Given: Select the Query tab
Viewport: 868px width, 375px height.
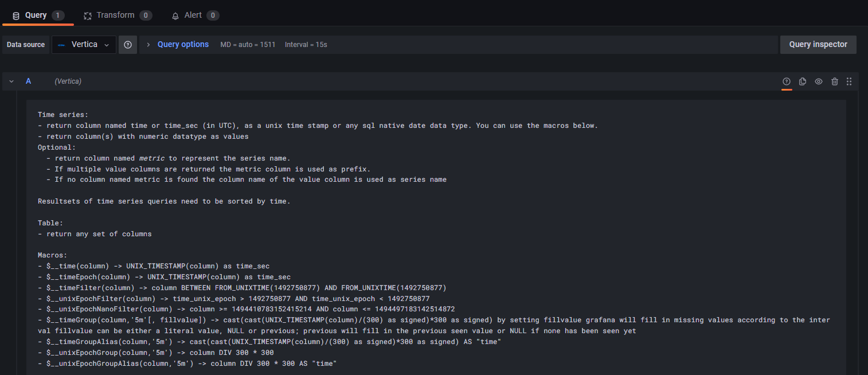Looking at the screenshot, I should pyautogui.click(x=38, y=15).
